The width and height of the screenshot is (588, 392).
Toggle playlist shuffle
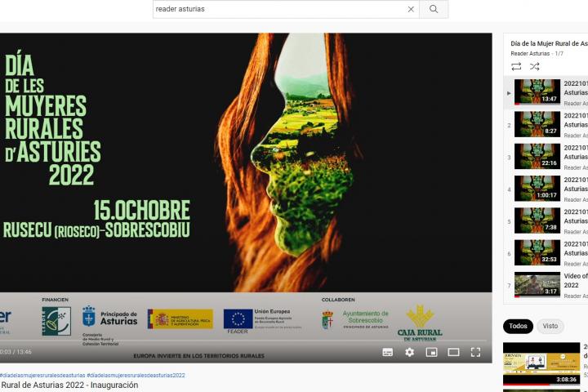[534, 66]
